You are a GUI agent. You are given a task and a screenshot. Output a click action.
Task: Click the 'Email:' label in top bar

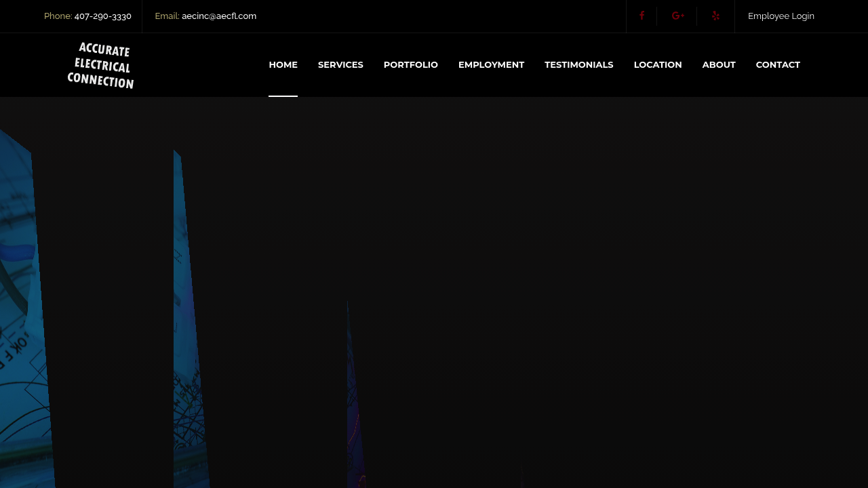click(167, 16)
